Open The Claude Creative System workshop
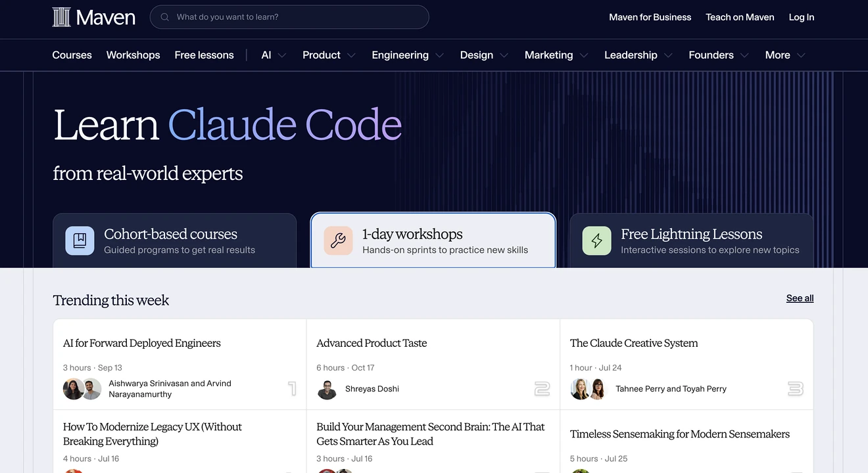Image resolution: width=868 pixels, height=473 pixels. [634, 343]
